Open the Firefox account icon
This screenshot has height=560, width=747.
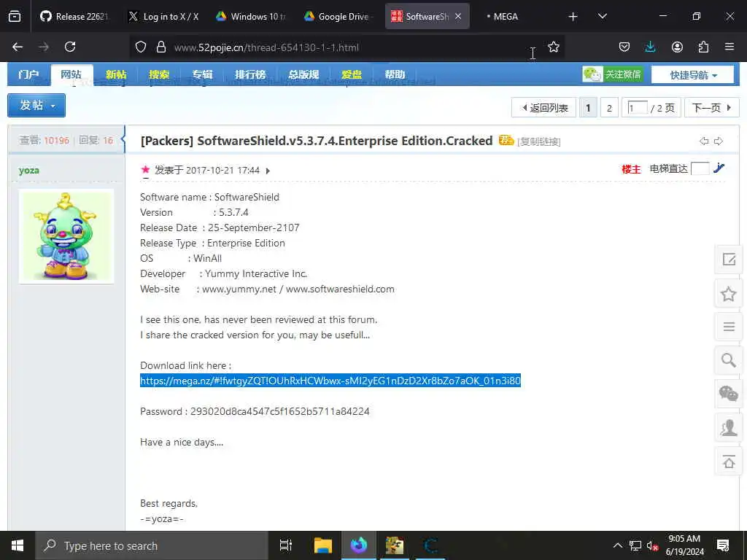click(x=677, y=47)
